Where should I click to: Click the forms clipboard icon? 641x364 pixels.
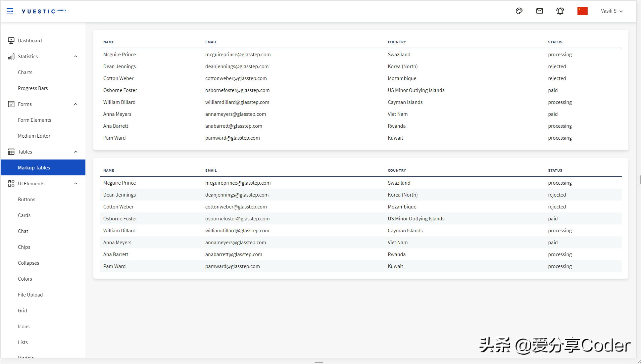11,104
